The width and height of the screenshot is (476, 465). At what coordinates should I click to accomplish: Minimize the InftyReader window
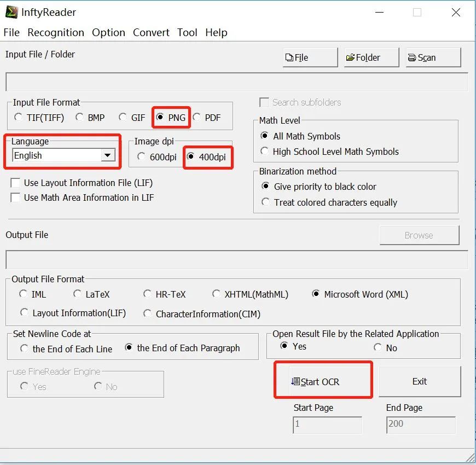(380, 13)
